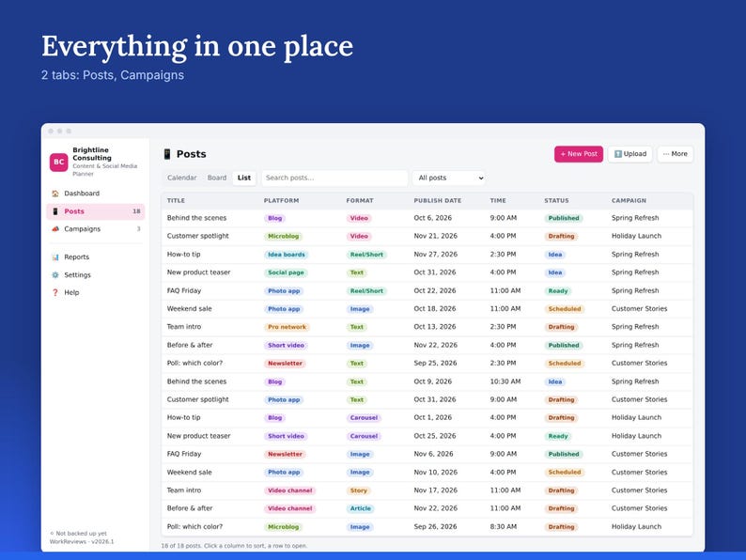Open Campaigns in the sidebar
Image resolution: width=746 pixels, height=560 pixels.
96,229
